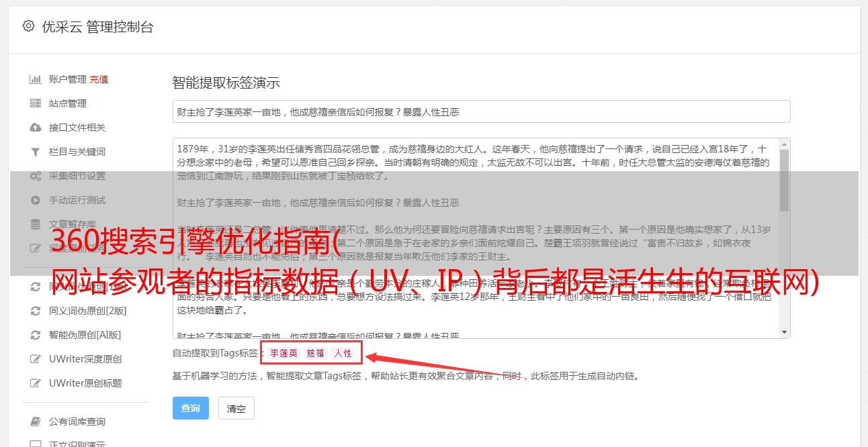This screenshot has width=868, height=447.
Task: Click the 同义词伪原创[2版] refresh icon
Action: coord(36,311)
